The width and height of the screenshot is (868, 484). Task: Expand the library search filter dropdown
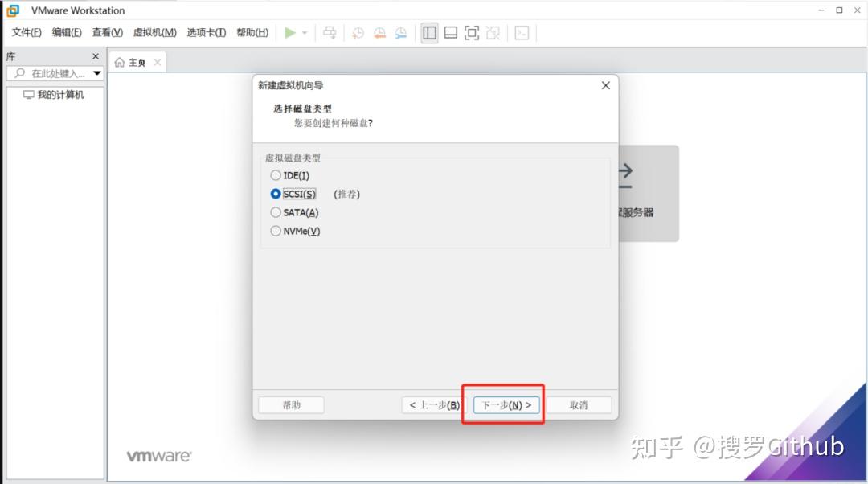point(97,73)
